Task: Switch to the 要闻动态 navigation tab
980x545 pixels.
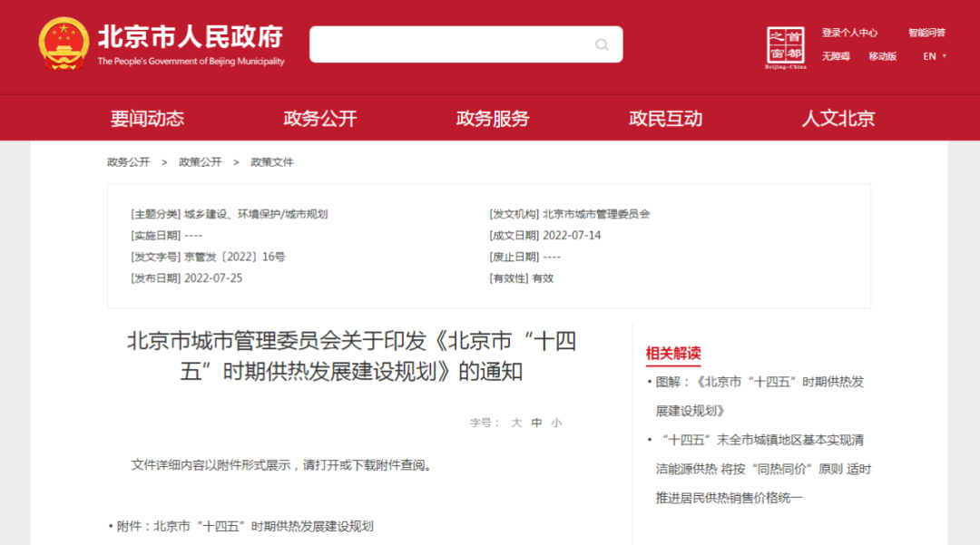Action: [147, 118]
